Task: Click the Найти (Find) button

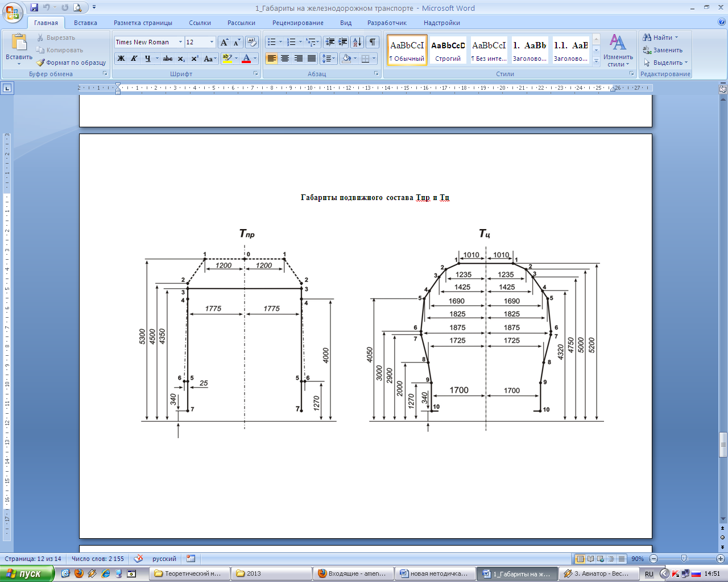Action: (x=660, y=38)
